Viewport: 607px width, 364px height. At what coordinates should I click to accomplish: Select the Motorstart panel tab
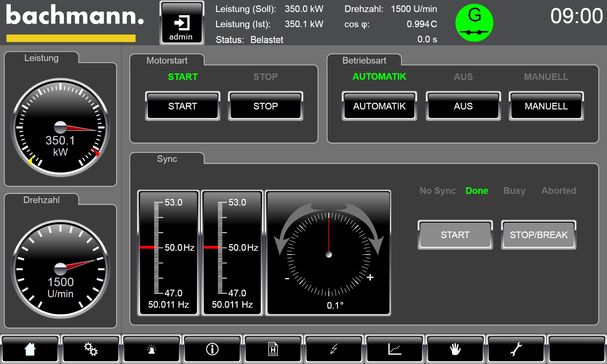pyautogui.click(x=167, y=60)
